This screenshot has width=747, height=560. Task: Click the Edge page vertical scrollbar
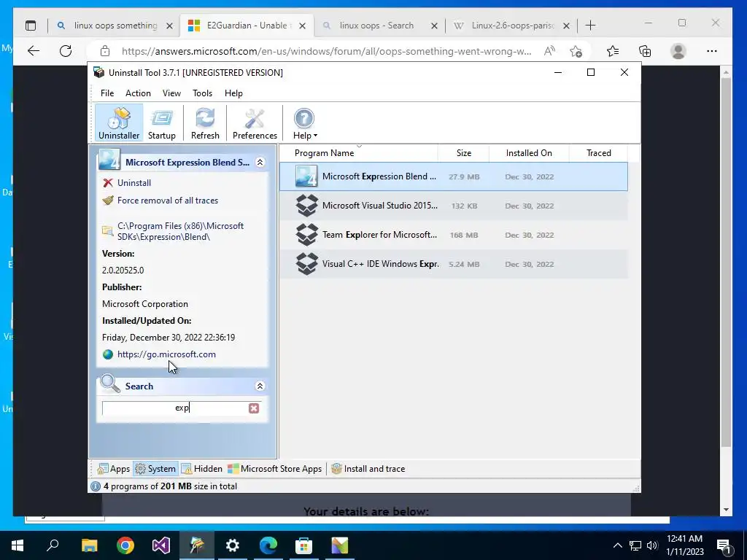[726, 262]
